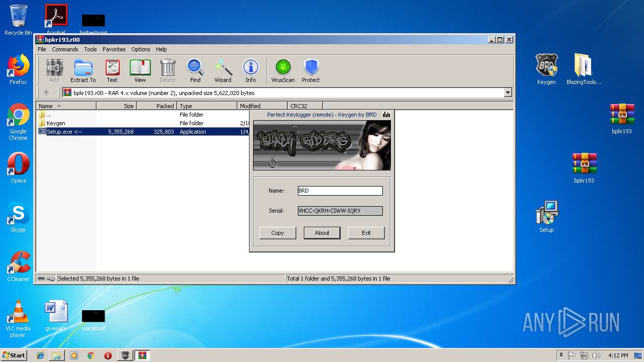Click the Serial output field

[x=340, y=211]
